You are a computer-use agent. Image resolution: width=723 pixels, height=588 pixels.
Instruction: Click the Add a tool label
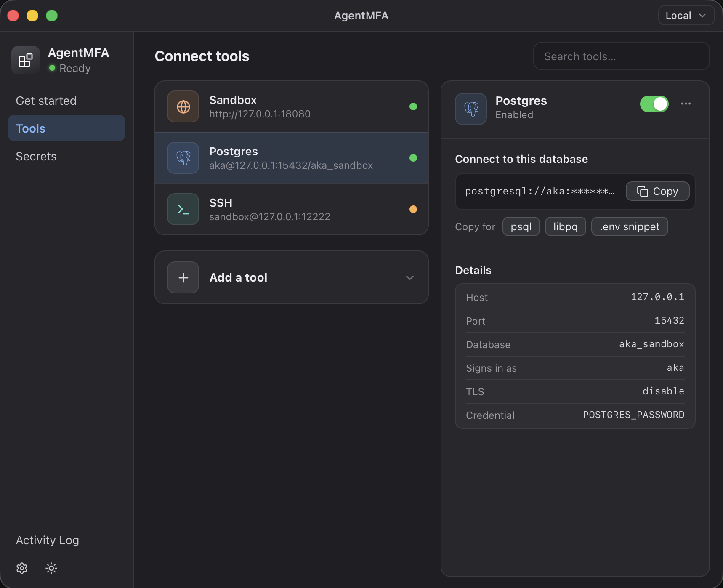click(x=238, y=277)
